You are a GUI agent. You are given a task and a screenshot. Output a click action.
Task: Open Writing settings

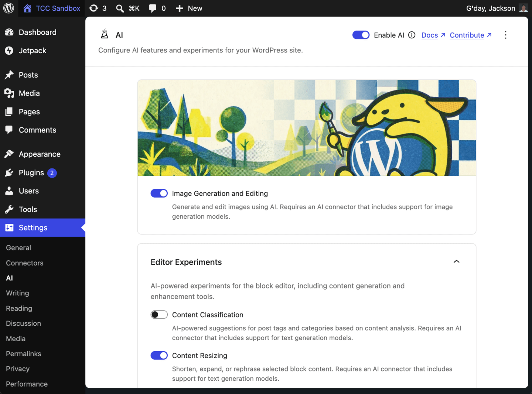pyautogui.click(x=17, y=293)
